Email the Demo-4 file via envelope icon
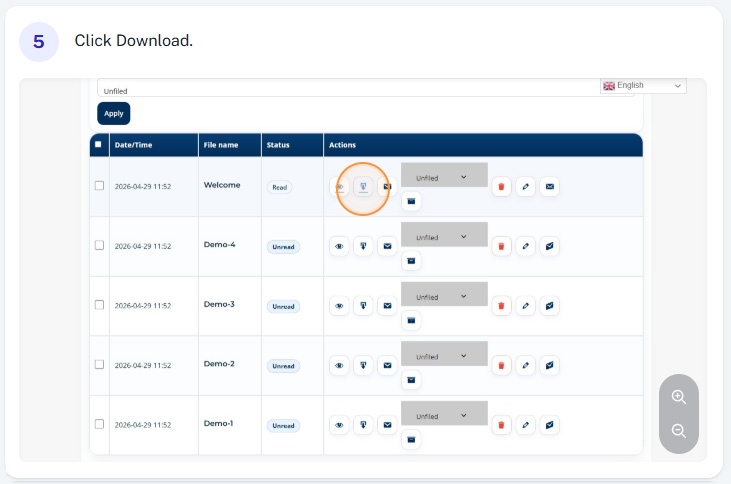 (387, 246)
